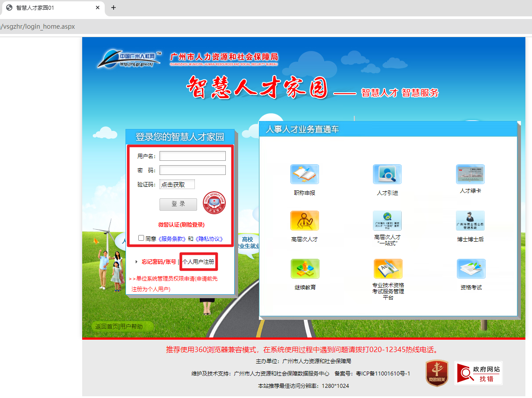Click the 粤ICP备11001610号-1 record number
The width and height of the screenshot is (532, 398).
pyautogui.click(x=383, y=374)
